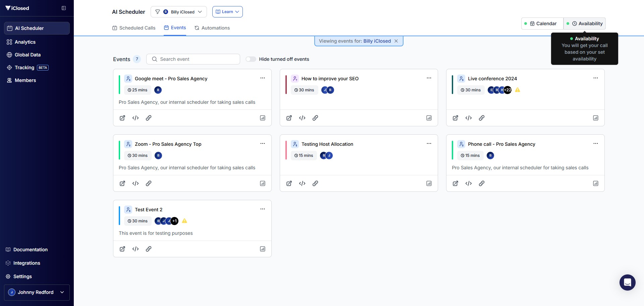Click embed code icon on Phone call card
The image size is (644, 306).
pyautogui.click(x=469, y=183)
